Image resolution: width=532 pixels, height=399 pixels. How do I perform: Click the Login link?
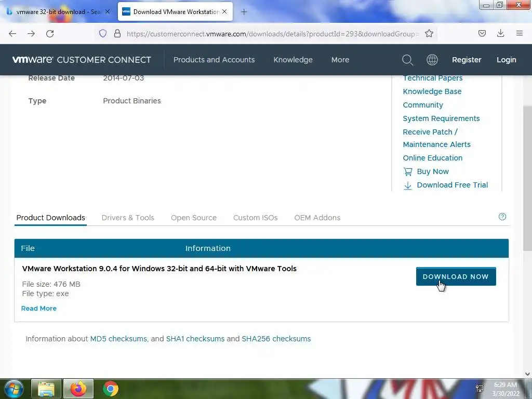pyautogui.click(x=506, y=60)
